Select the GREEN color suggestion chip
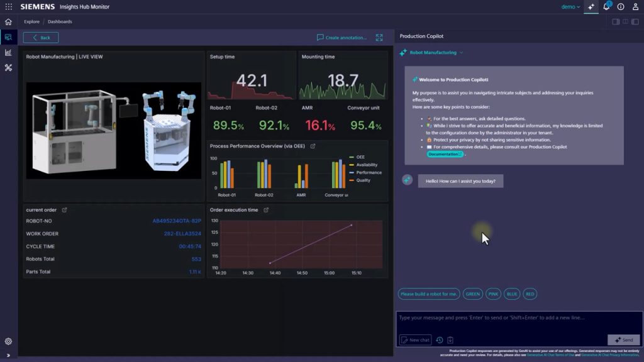The width and height of the screenshot is (644, 362). click(472, 294)
